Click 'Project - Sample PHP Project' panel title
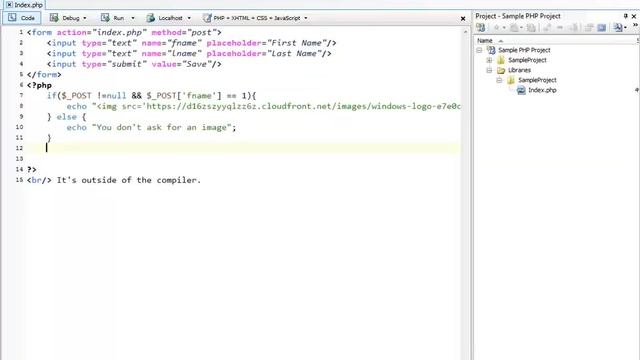 click(x=518, y=16)
